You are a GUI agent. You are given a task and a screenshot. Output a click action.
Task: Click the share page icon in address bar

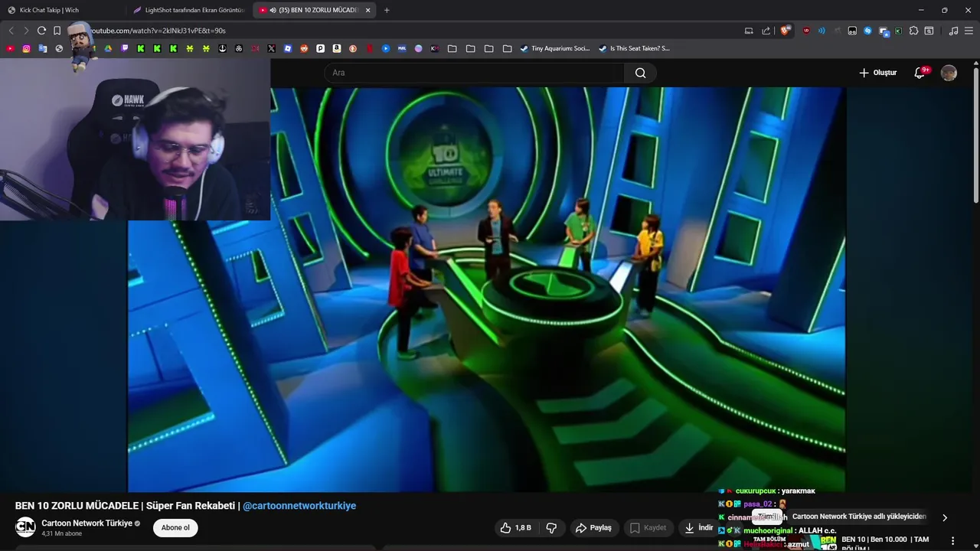tap(766, 31)
